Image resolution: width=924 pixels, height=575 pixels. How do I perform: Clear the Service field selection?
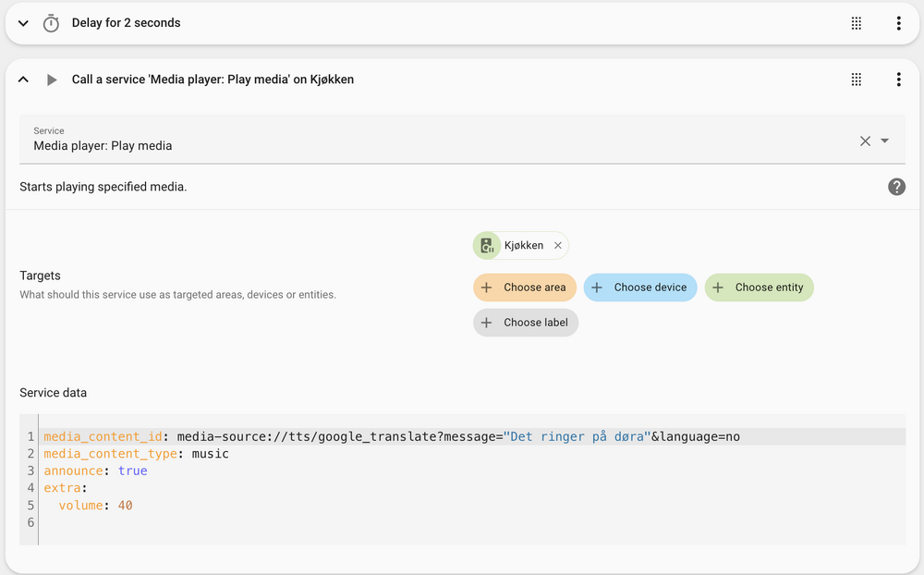(865, 141)
